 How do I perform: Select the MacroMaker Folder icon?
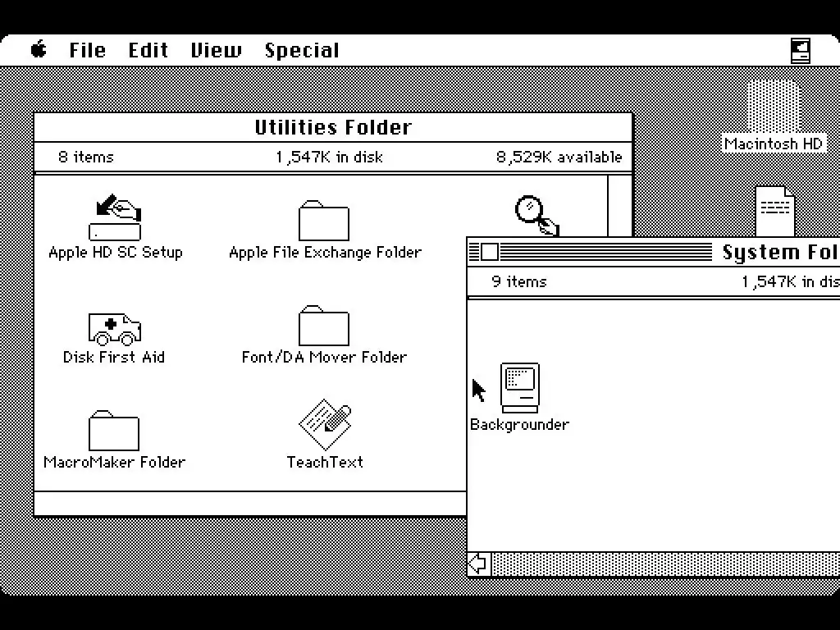point(113,430)
